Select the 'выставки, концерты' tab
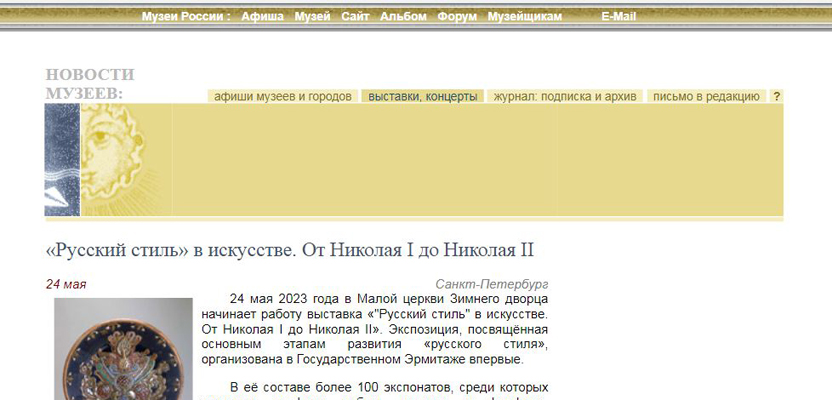 click(422, 97)
